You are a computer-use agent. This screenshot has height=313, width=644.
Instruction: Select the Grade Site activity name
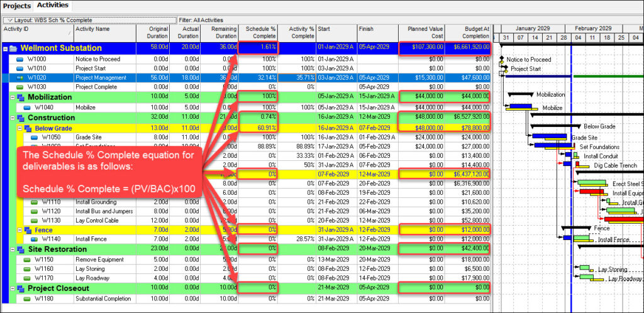click(x=88, y=137)
